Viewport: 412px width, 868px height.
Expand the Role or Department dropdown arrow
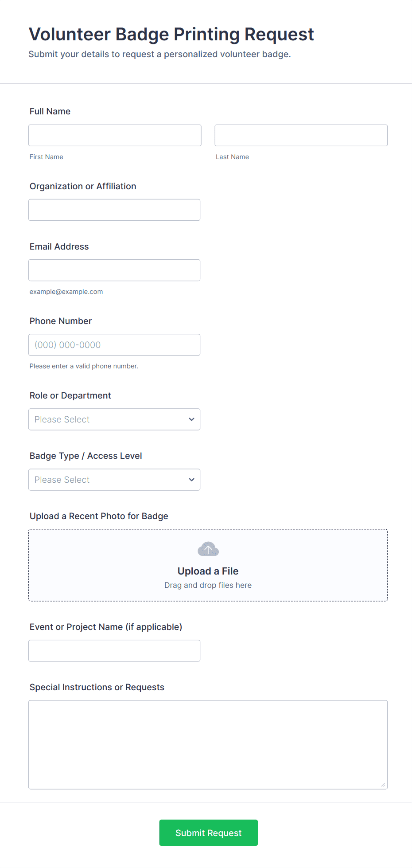[x=191, y=419]
